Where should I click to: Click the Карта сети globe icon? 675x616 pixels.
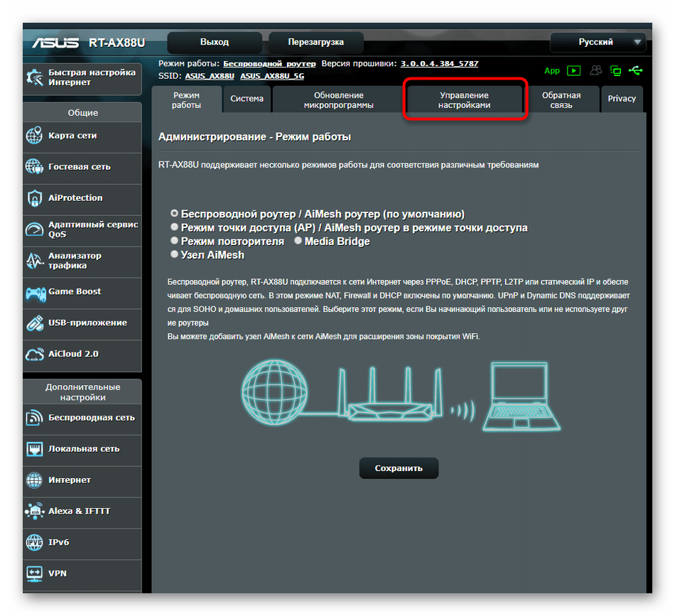(34, 136)
